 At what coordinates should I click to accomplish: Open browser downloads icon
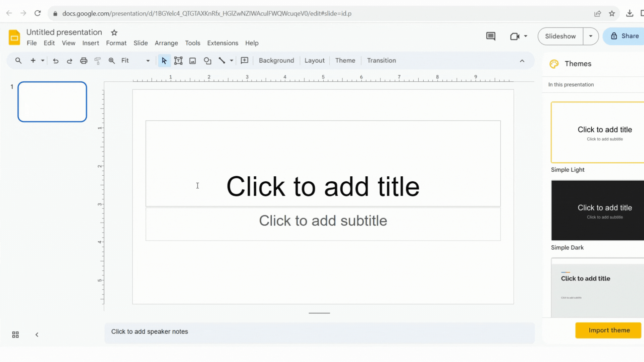point(630,13)
